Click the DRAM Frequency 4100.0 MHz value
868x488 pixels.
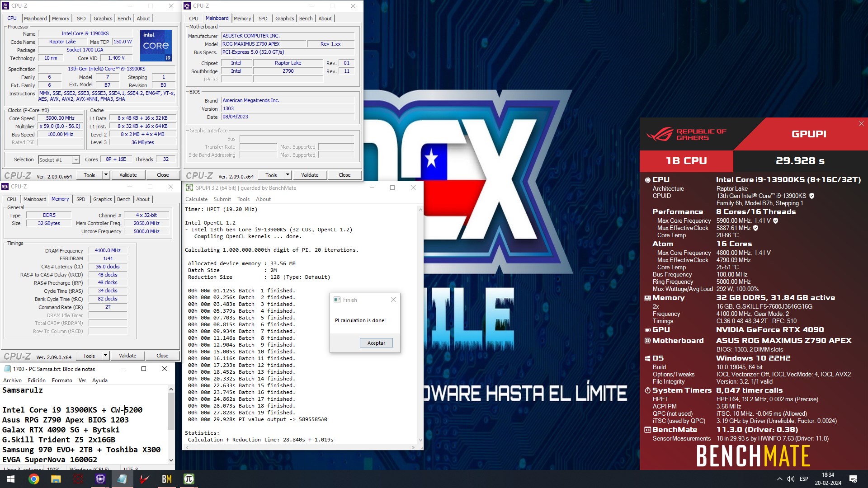click(108, 251)
